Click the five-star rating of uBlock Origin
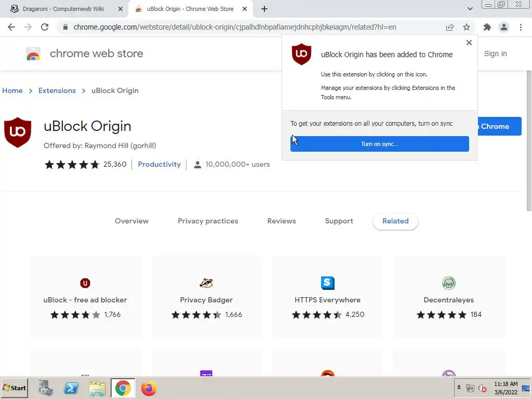Image resolution: width=532 pixels, height=399 pixels. point(72,165)
